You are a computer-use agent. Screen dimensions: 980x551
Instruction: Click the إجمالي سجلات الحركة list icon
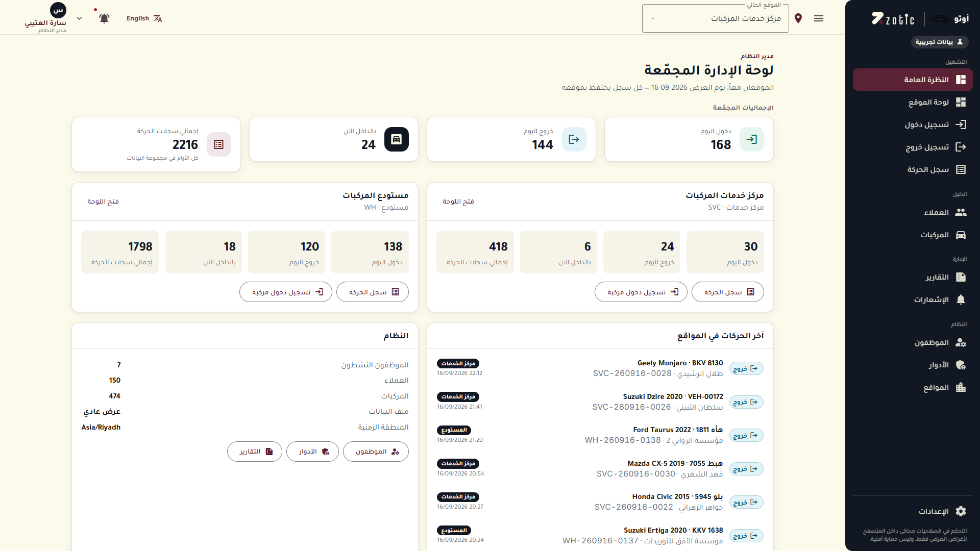point(219,144)
